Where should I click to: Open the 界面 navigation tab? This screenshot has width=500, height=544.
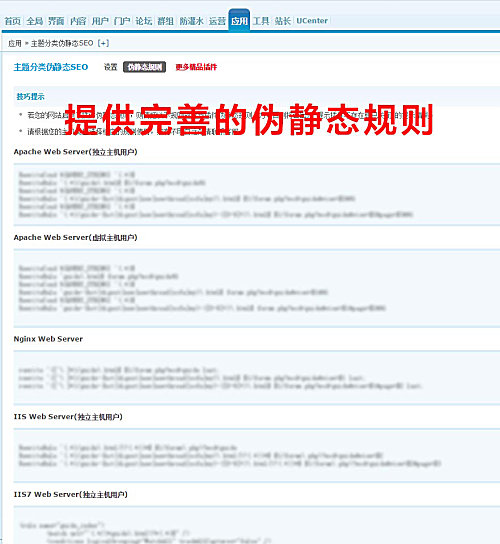tap(56, 21)
